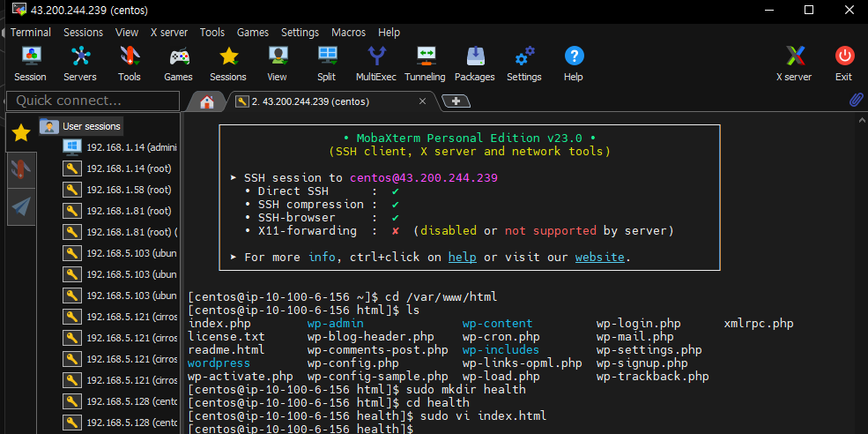The image size is (868, 434).
Task: Select the 192.168.1.58 (root) session
Action: (117, 190)
